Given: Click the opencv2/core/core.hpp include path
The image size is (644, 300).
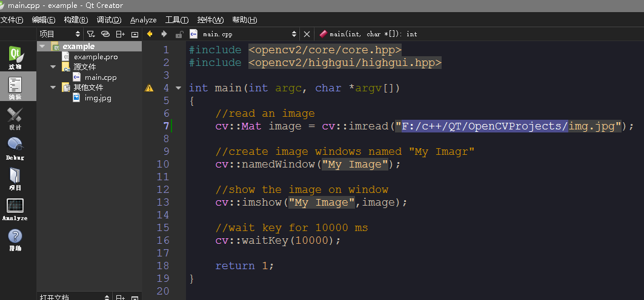Looking at the screenshot, I should (325, 50).
